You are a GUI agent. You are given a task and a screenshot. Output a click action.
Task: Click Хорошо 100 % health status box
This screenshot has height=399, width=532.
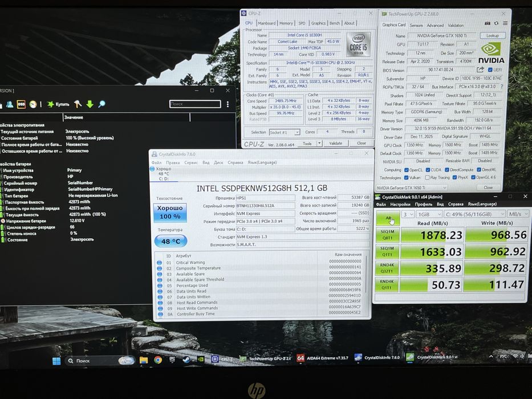click(x=170, y=213)
